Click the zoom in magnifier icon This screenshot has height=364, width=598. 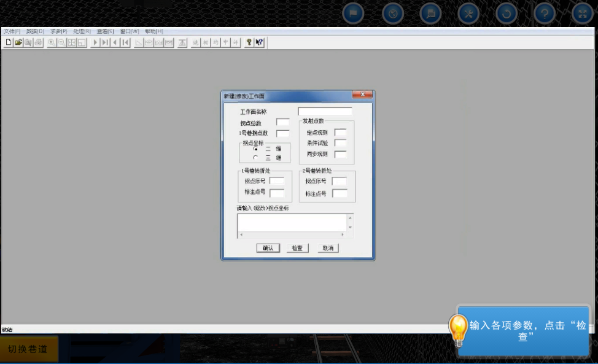pos(52,42)
